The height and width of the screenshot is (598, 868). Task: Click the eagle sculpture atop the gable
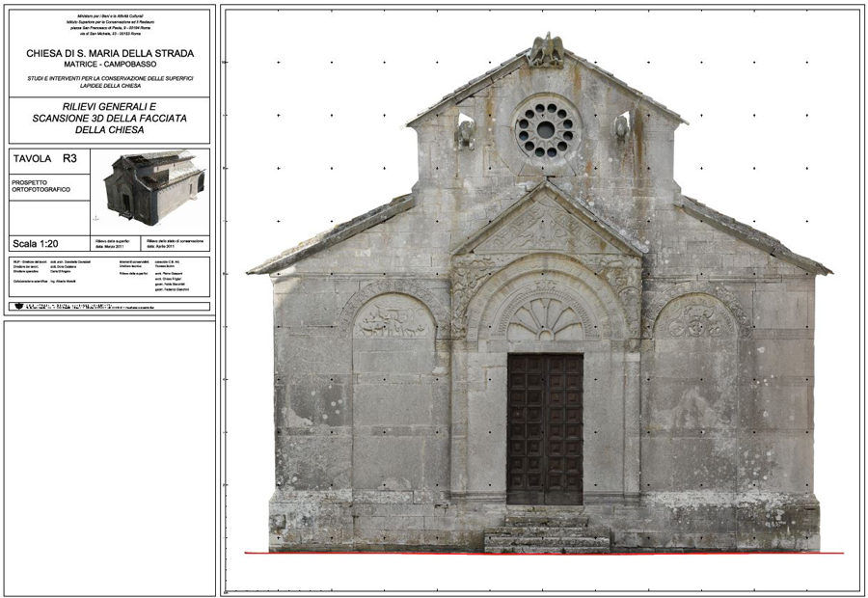click(x=546, y=50)
